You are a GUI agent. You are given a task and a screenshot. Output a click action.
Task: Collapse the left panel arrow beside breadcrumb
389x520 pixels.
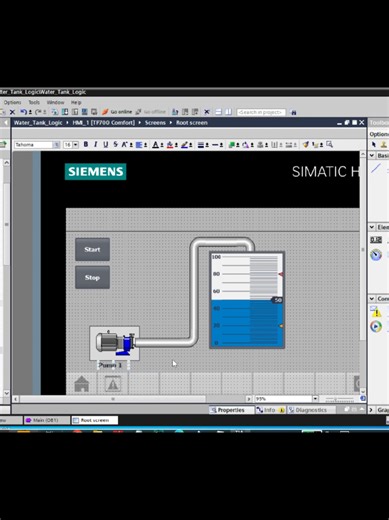click(x=6, y=123)
